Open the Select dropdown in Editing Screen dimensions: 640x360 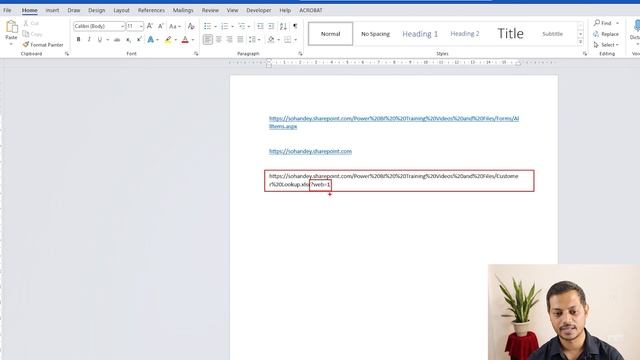click(606, 44)
